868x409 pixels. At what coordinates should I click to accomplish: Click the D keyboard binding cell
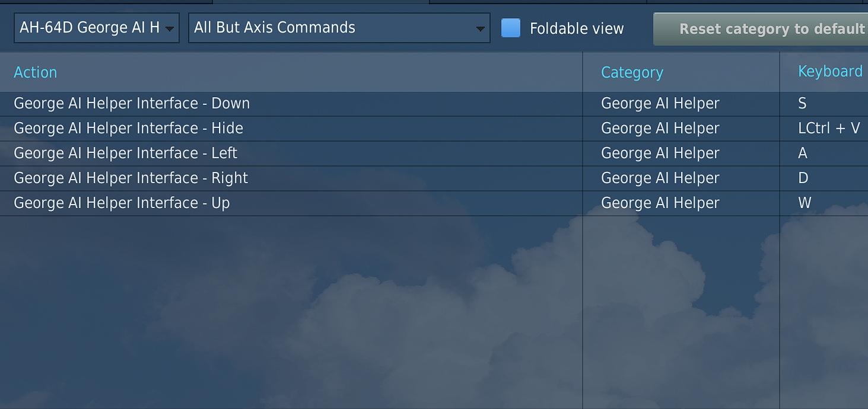[824, 178]
